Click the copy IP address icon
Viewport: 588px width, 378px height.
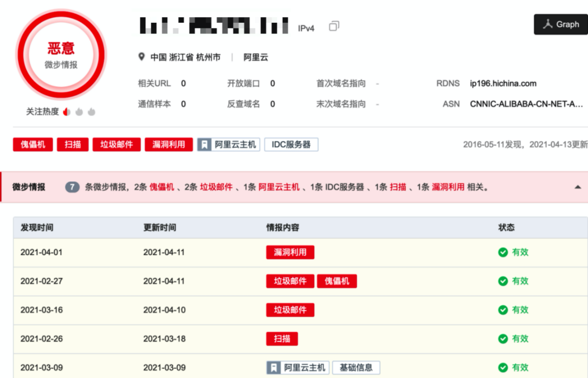click(334, 26)
